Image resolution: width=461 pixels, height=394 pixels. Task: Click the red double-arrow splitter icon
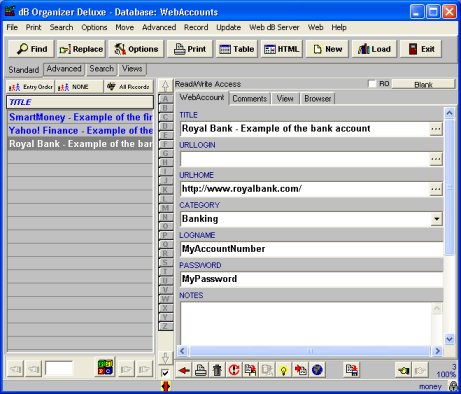point(166,386)
